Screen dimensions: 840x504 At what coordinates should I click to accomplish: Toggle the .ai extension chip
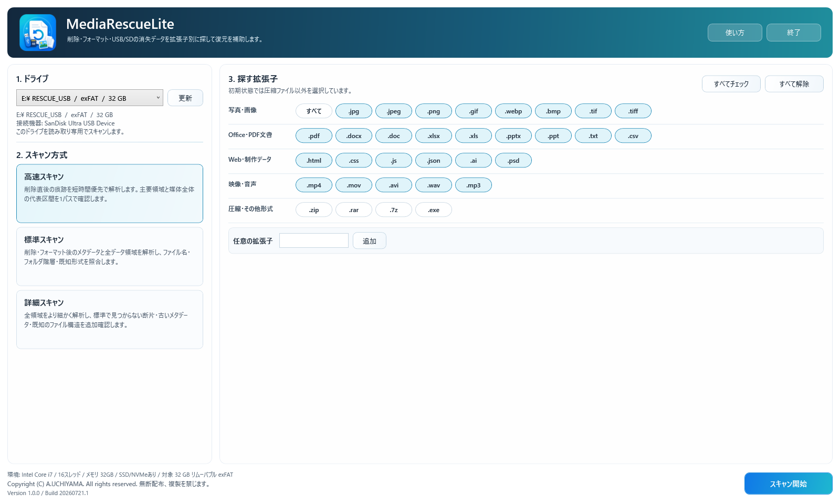point(474,161)
